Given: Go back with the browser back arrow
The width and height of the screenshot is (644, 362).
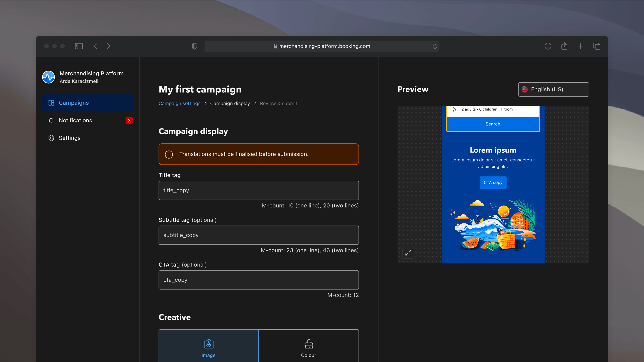Looking at the screenshot, I should [x=95, y=46].
